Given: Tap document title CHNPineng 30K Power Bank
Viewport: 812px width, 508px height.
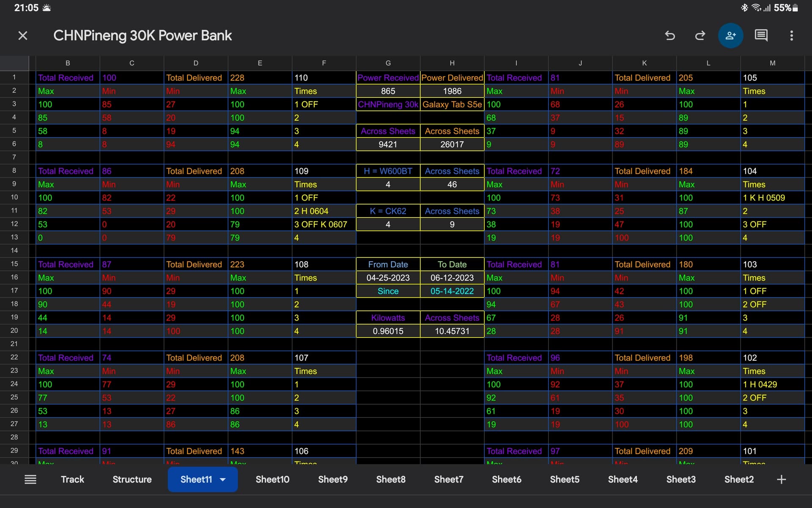Looking at the screenshot, I should pyautogui.click(x=143, y=36).
